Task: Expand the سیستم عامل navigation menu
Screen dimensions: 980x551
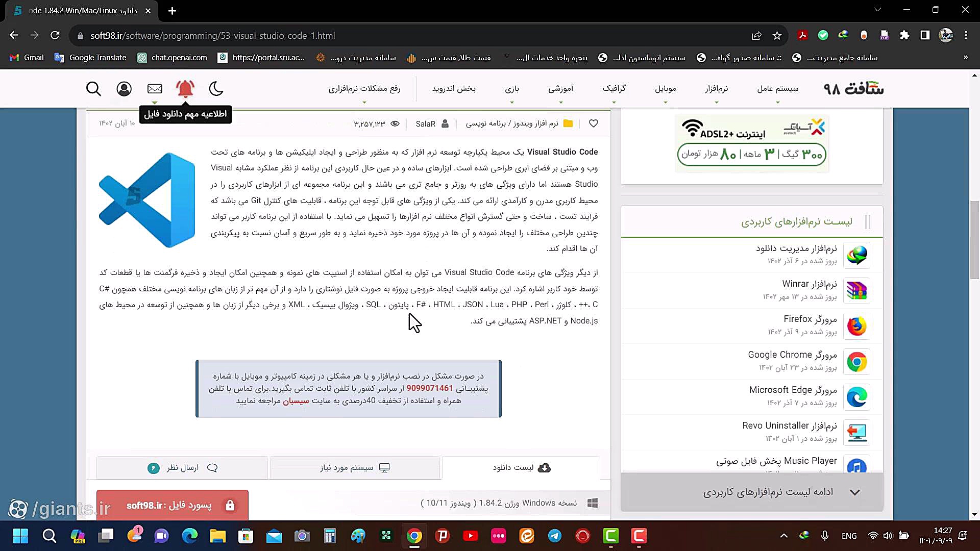Action: [x=777, y=89]
